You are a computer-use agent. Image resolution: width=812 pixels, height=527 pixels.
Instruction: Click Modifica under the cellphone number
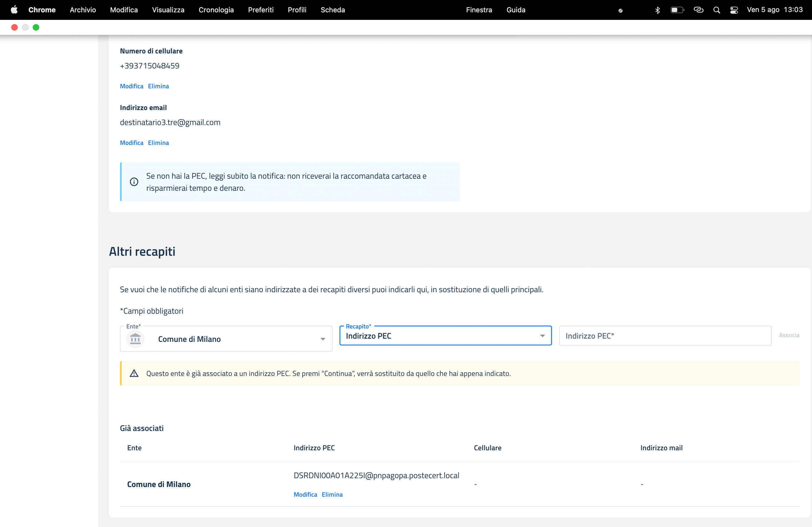pos(131,86)
